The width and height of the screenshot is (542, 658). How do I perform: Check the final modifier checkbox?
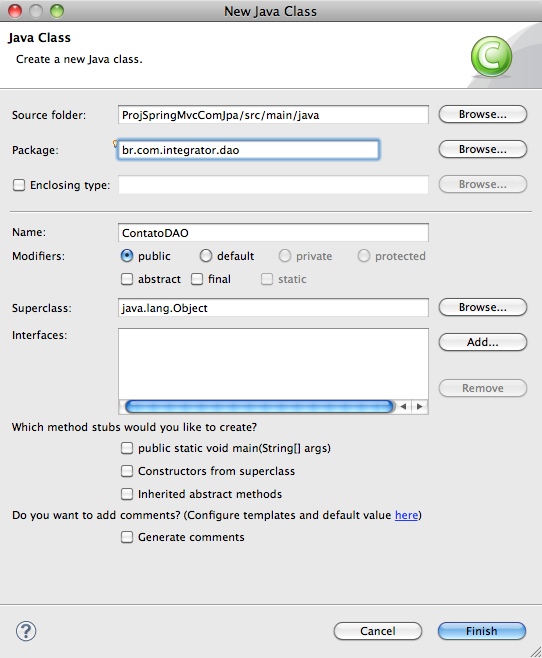(197, 279)
